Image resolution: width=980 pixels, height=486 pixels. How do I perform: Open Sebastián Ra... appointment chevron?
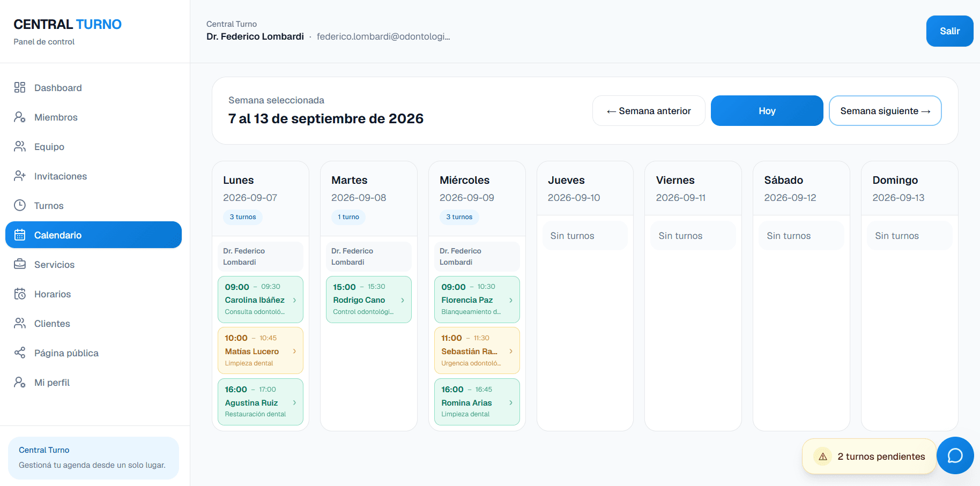point(511,351)
